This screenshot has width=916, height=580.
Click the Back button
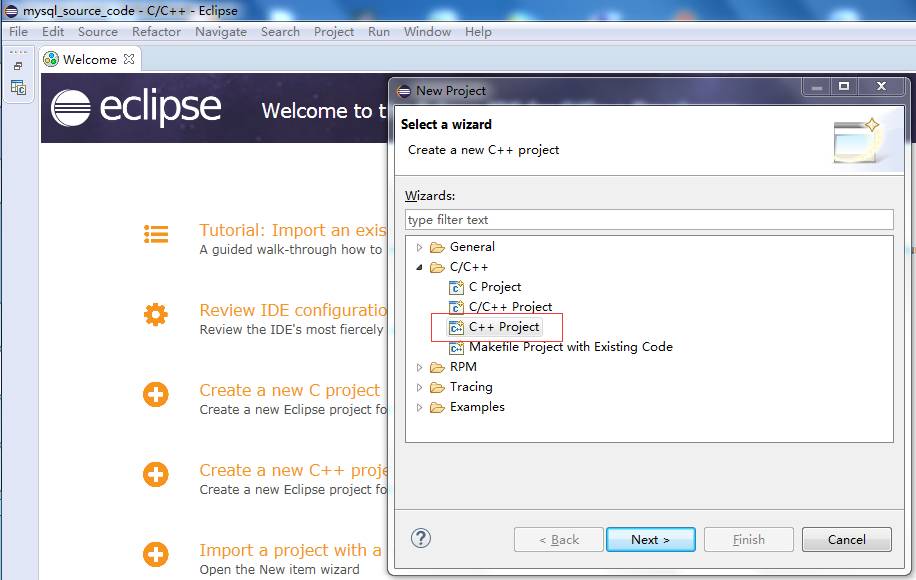click(x=558, y=540)
